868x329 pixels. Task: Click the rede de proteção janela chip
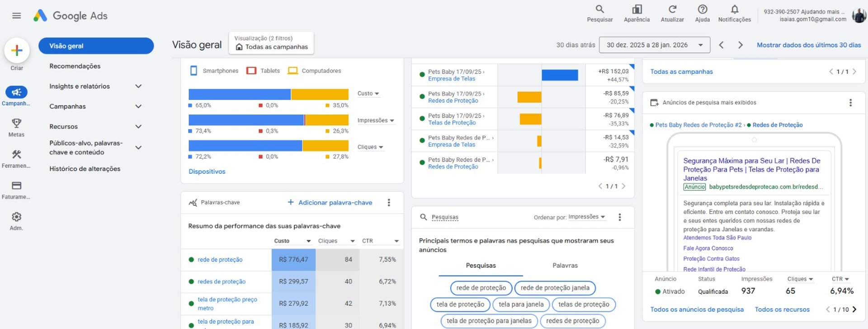[x=555, y=288]
